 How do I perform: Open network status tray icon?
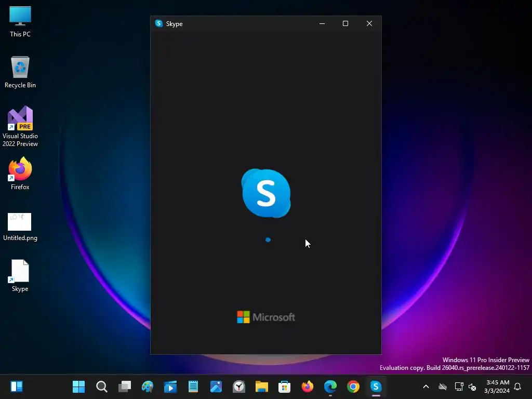(x=459, y=387)
